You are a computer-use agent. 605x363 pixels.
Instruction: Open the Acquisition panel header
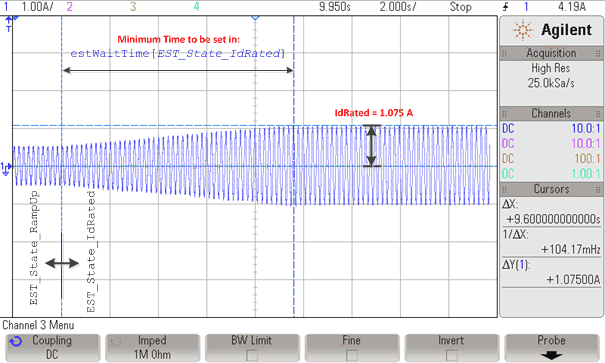coord(551,53)
